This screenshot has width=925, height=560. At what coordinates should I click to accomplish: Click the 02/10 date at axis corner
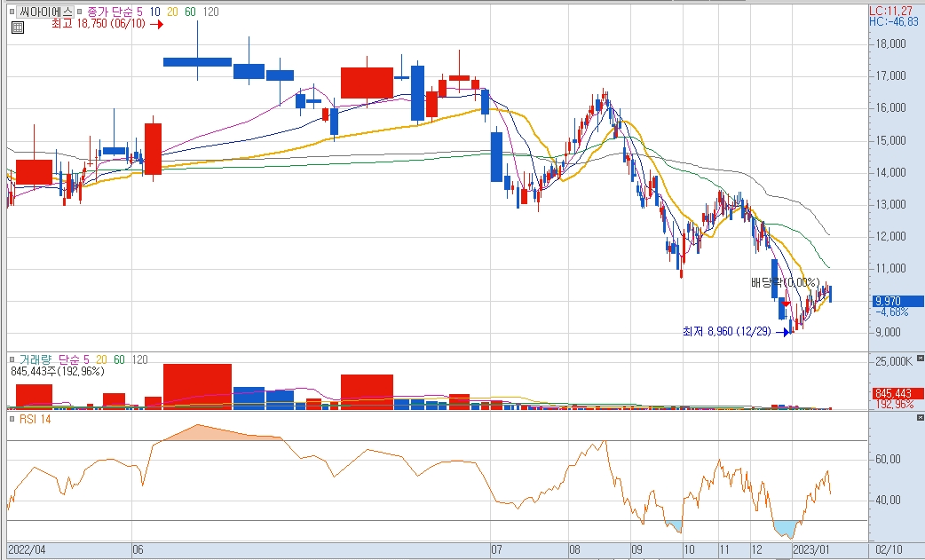click(889, 550)
